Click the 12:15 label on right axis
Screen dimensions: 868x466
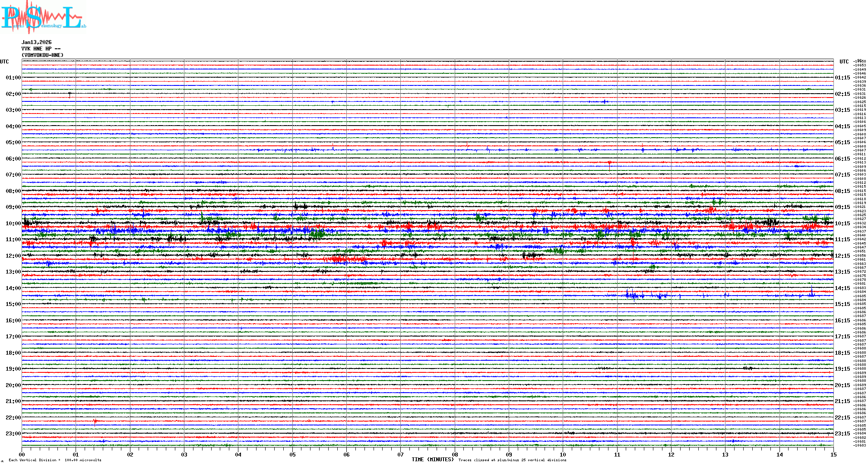click(x=842, y=256)
